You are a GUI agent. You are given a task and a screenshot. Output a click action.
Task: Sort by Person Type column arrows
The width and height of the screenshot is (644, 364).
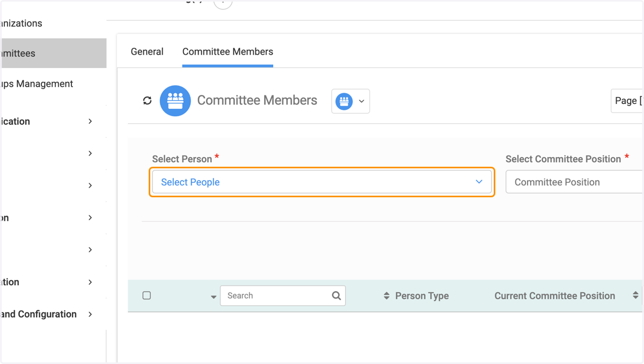tap(386, 296)
